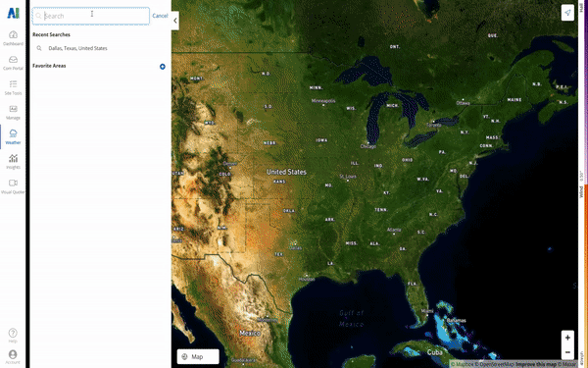Open the Dashboard page from the sidebar
The height and width of the screenshot is (368, 588).
coord(13,38)
